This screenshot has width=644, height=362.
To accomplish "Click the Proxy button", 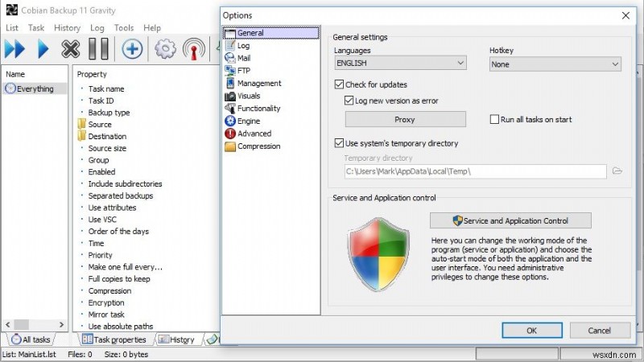I will coord(405,119).
